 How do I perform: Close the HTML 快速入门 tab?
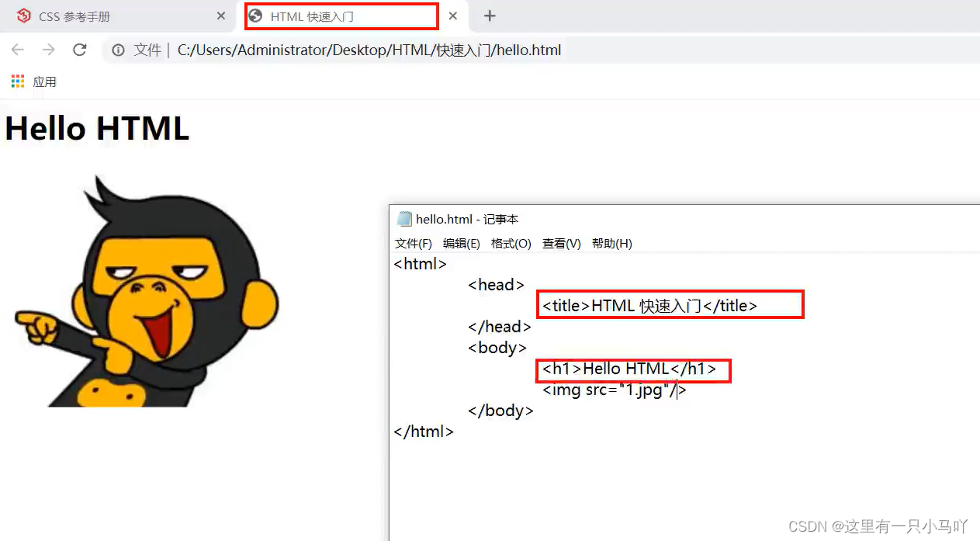pyautogui.click(x=453, y=16)
